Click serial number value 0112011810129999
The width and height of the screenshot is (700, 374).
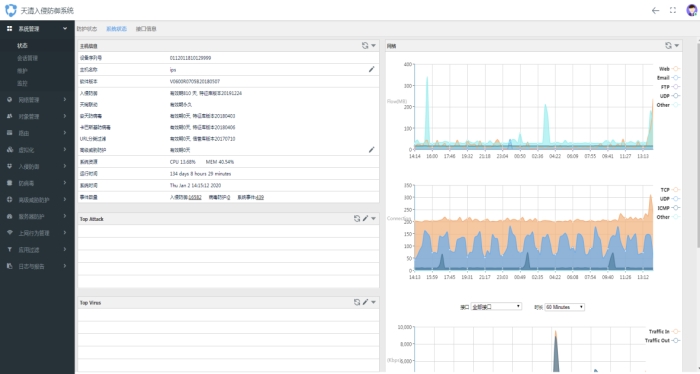190,58
